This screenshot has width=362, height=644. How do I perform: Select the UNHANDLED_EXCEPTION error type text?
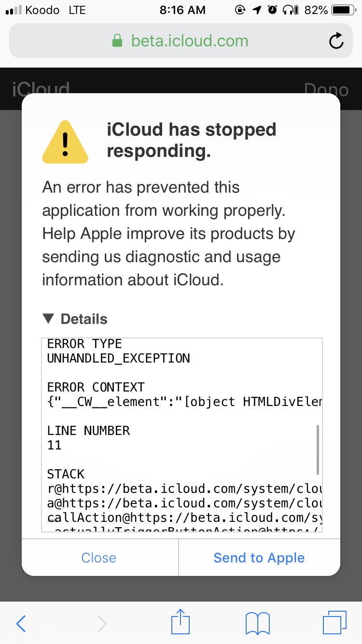[x=119, y=358]
